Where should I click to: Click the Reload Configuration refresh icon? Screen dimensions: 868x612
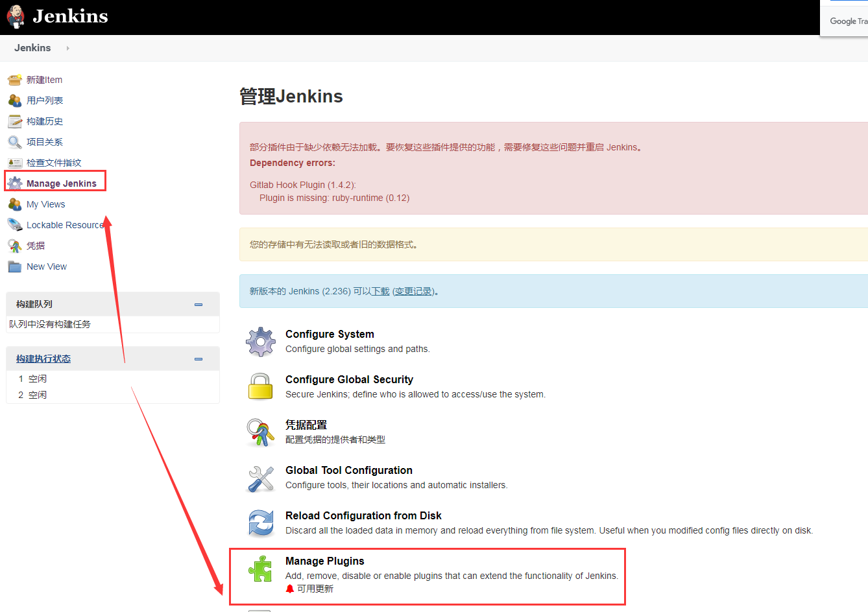pos(261,523)
